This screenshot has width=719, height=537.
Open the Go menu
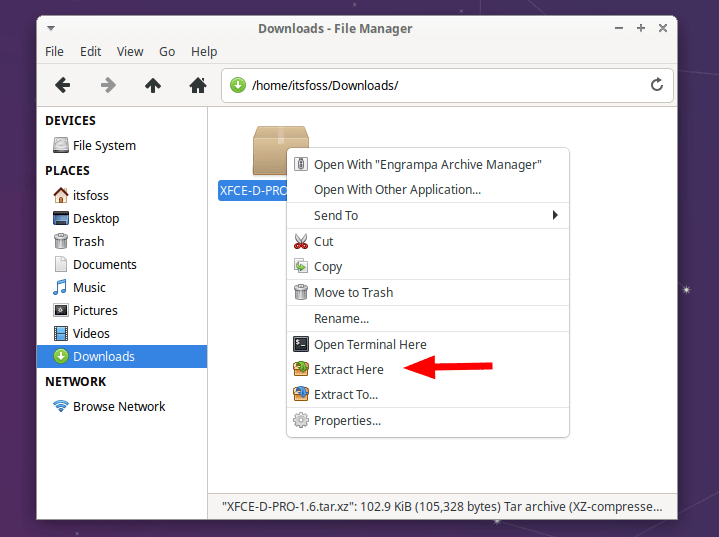click(167, 51)
